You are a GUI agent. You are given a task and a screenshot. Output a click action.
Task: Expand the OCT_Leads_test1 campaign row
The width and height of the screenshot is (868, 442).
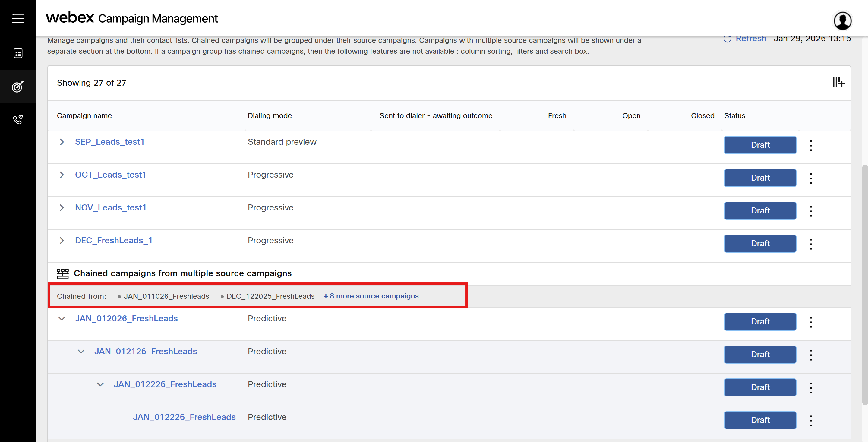[x=62, y=175]
